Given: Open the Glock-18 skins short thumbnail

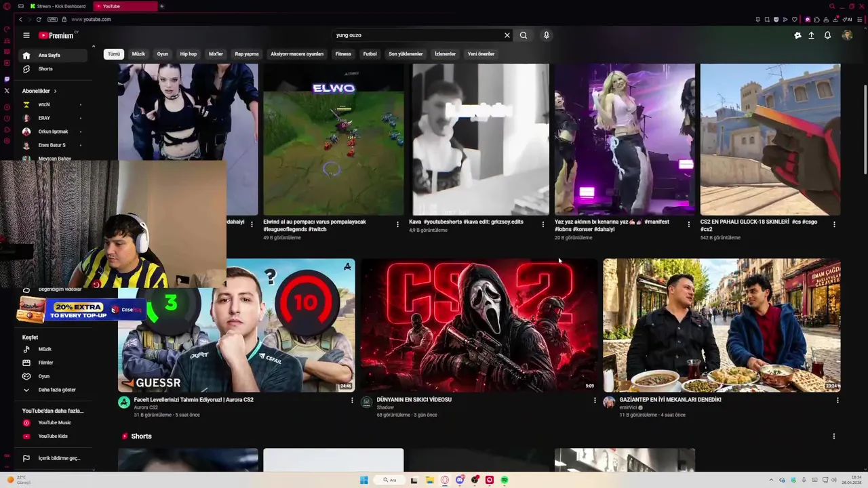Looking at the screenshot, I should coord(770,140).
